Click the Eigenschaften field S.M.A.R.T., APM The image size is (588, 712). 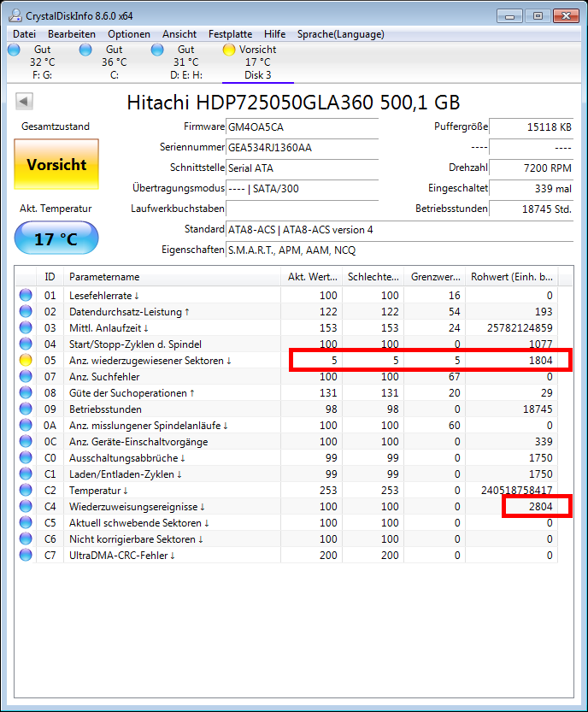click(x=400, y=250)
